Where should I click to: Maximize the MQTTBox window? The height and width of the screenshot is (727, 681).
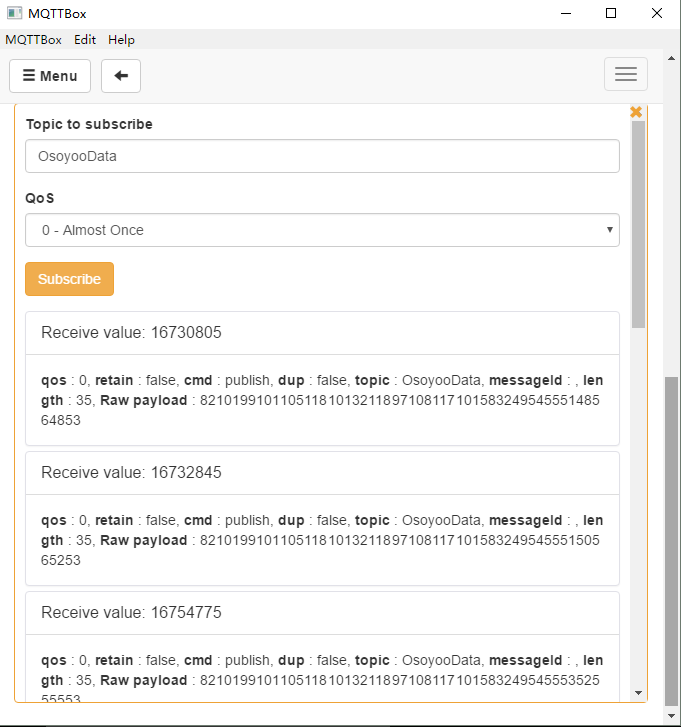click(611, 13)
